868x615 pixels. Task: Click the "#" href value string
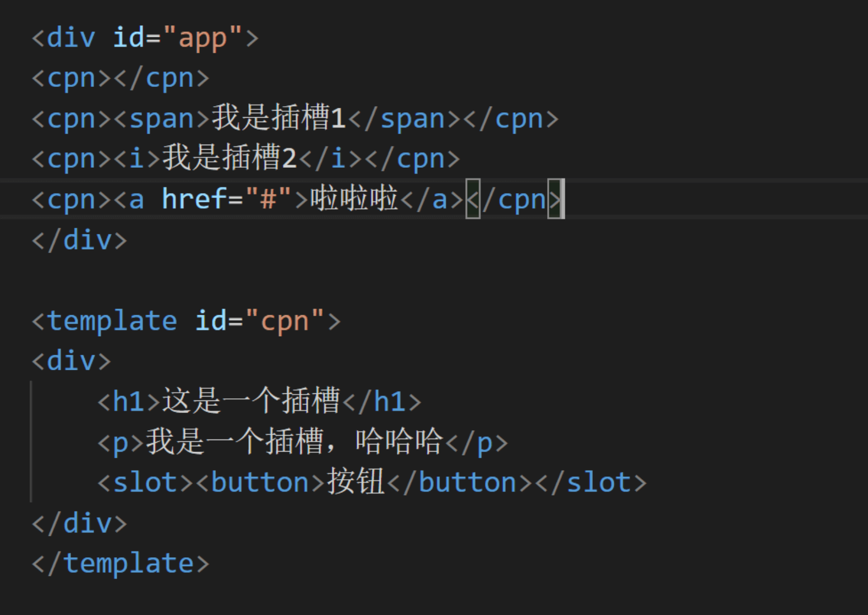[268, 199]
